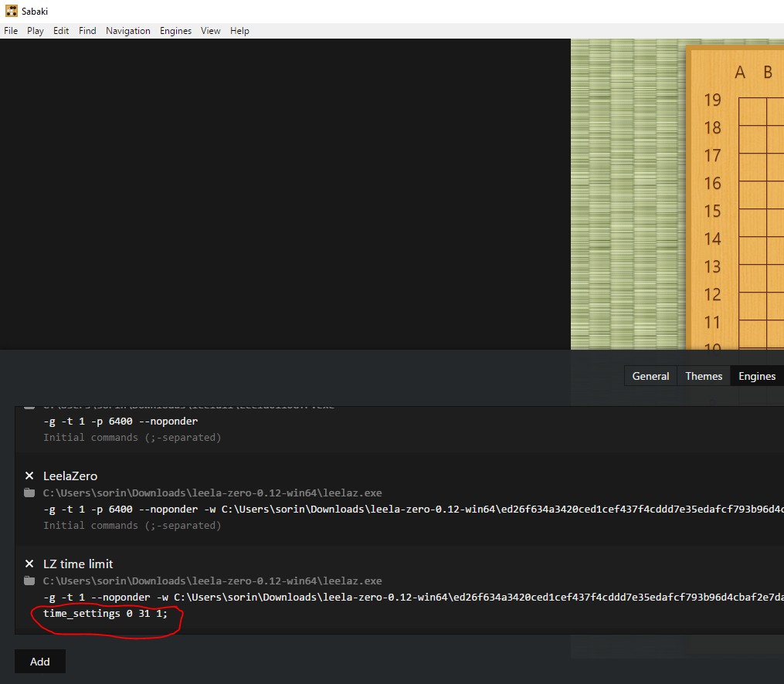This screenshot has height=684, width=784.
Task: Browse path for the topmost engine entry
Action: pyautogui.click(x=29, y=405)
